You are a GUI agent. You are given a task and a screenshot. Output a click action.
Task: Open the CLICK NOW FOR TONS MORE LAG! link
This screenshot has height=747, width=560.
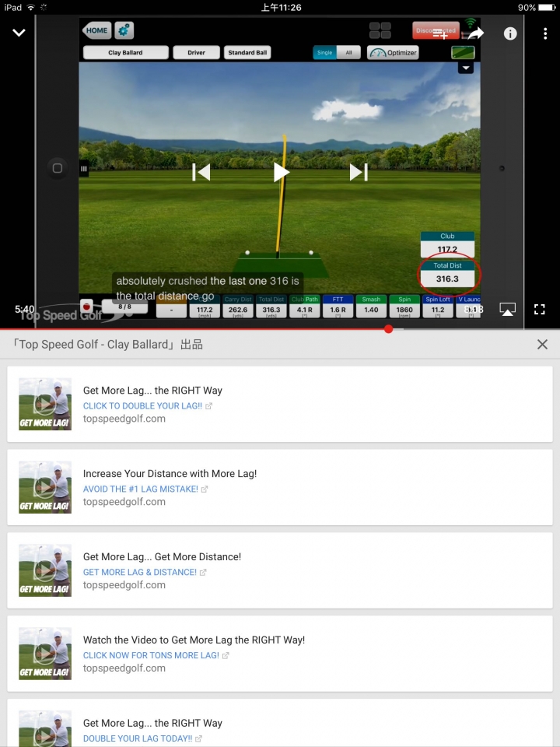(156, 655)
